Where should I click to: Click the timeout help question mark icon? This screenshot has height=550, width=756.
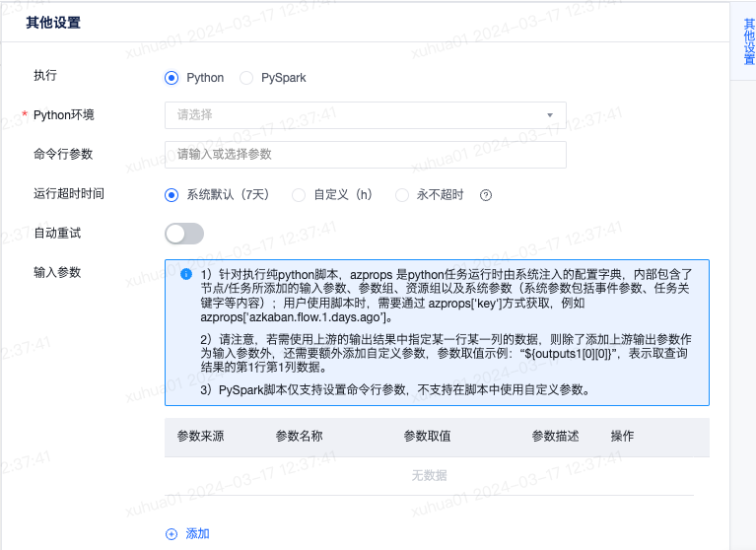pos(486,195)
